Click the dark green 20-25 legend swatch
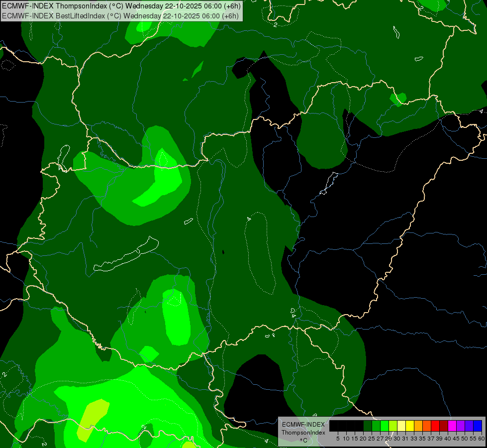This screenshot has height=448, width=487. 368,426
